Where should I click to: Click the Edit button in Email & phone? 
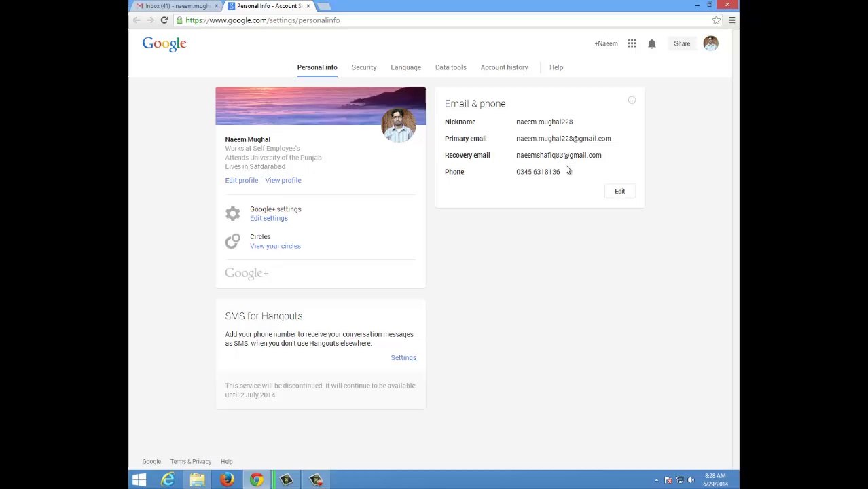click(x=619, y=192)
